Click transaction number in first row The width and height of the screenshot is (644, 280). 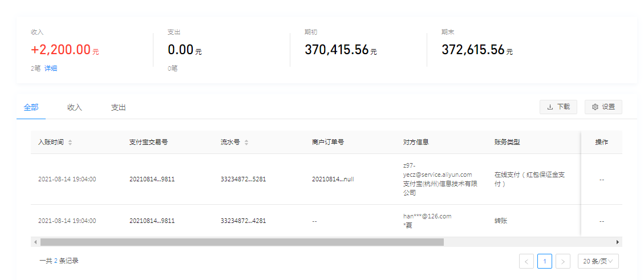[x=152, y=179]
